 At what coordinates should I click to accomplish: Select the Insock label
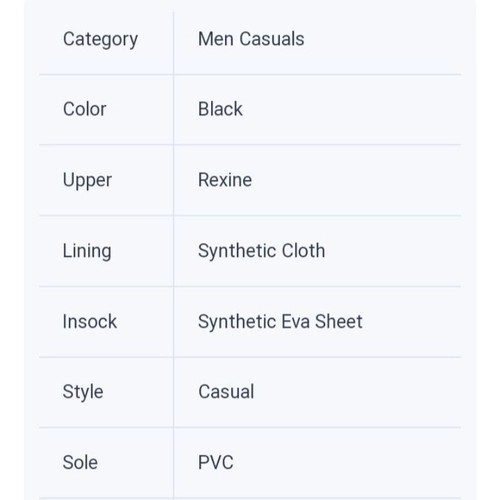point(90,322)
